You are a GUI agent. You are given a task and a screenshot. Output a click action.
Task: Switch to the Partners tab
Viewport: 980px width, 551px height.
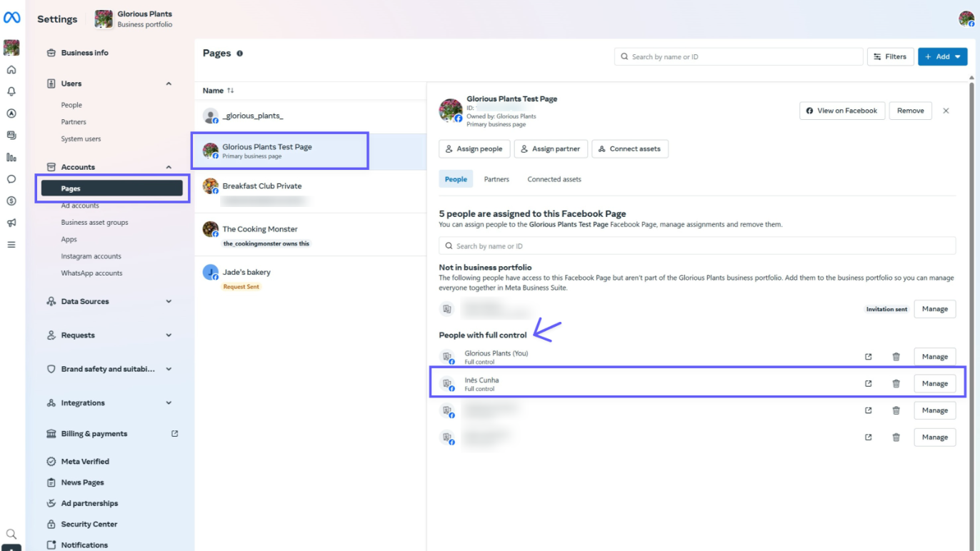coord(496,179)
